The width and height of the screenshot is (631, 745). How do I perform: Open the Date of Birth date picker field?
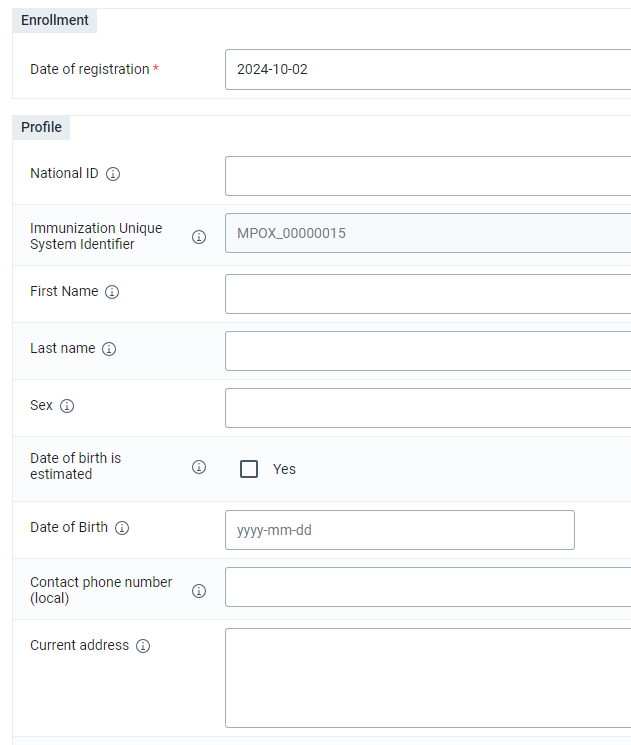pos(400,530)
